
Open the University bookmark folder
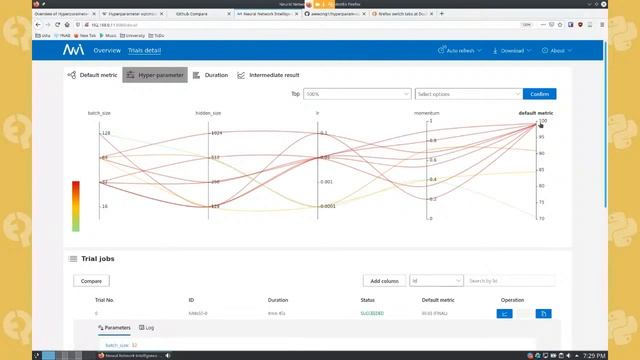pyautogui.click(x=132, y=36)
